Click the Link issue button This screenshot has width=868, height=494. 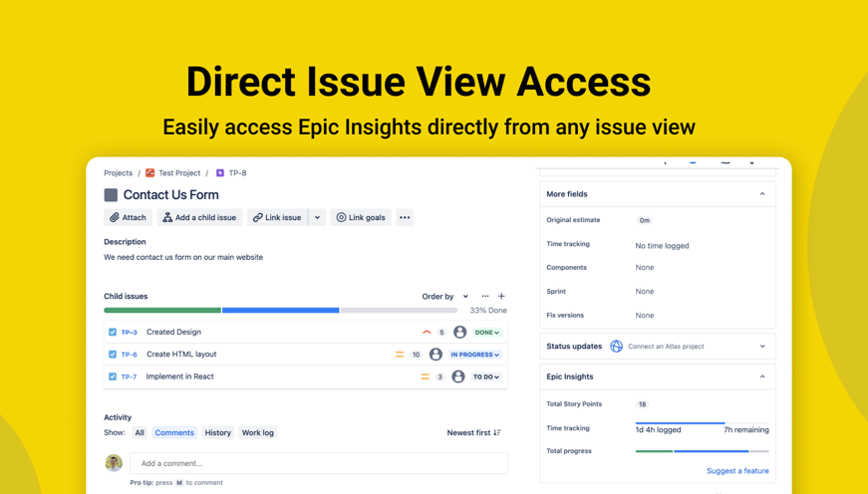(277, 217)
